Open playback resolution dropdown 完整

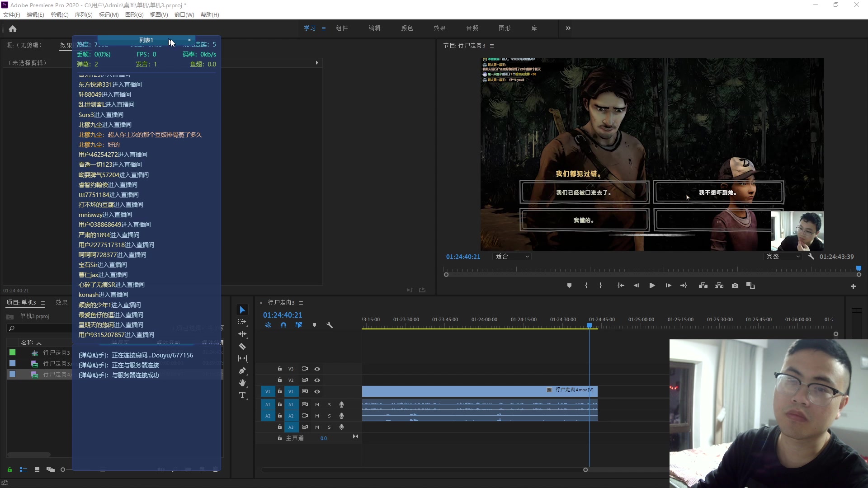coord(783,256)
